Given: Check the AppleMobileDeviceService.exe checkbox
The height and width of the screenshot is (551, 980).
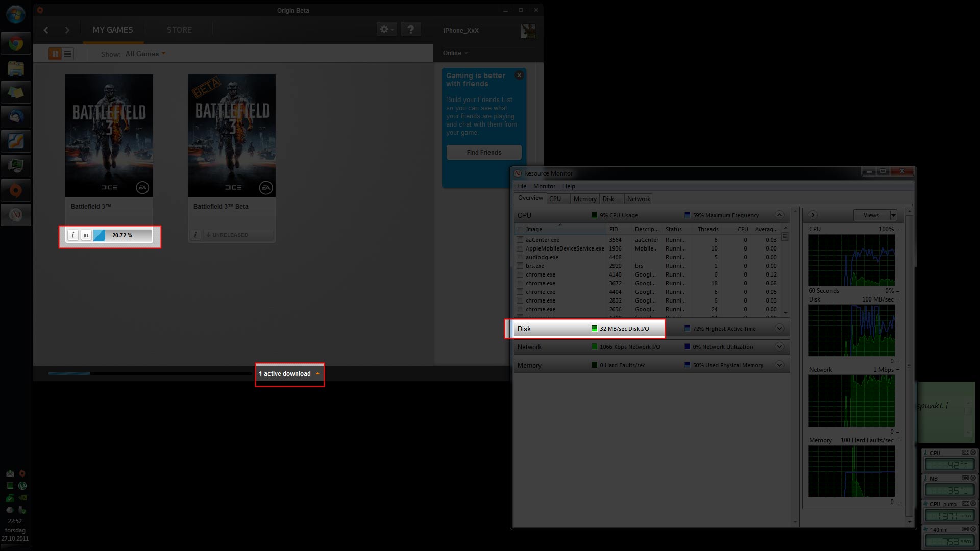Looking at the screenshot, I should (520, 248).
